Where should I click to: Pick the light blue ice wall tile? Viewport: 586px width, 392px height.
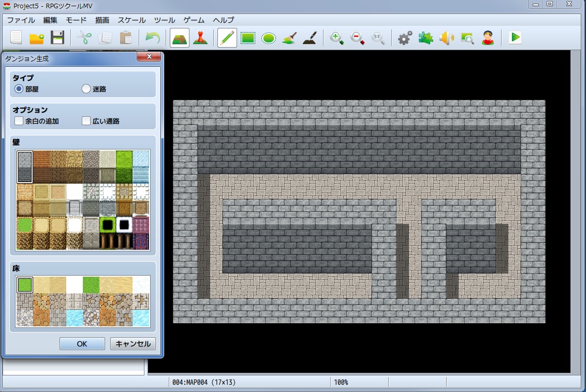tap(141, 167)
